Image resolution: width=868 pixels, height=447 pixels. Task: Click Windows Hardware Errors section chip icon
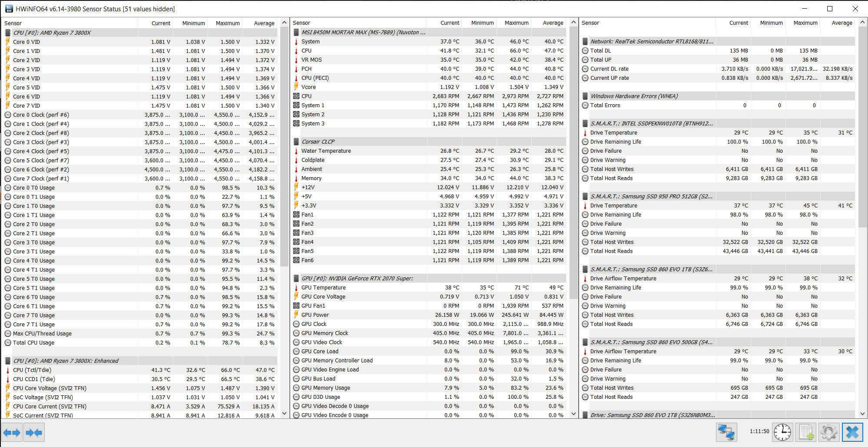(x=585, y=96)
